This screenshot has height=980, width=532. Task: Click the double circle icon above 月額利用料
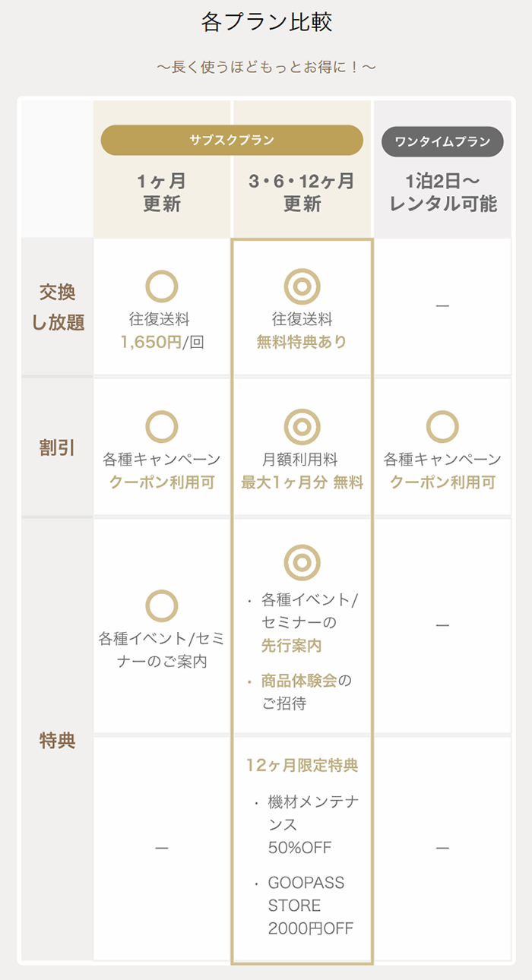(302, 427)
